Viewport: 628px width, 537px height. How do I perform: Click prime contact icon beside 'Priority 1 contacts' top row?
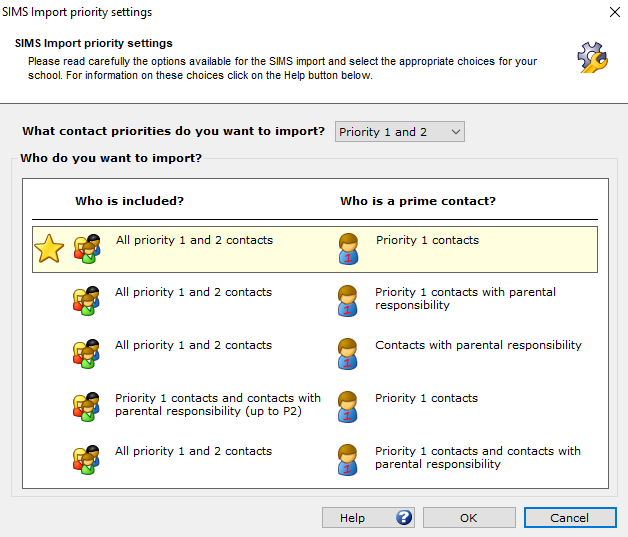click(348, 249)
